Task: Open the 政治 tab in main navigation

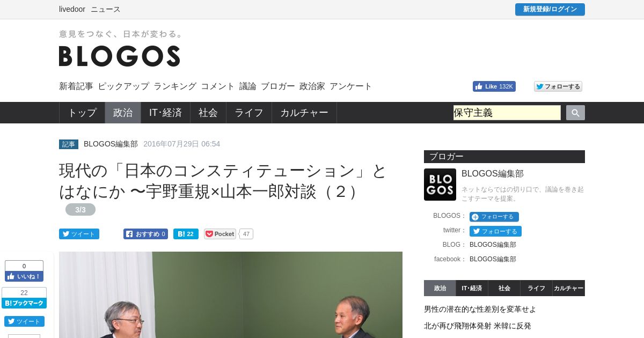Action: (x=123, y=113)
